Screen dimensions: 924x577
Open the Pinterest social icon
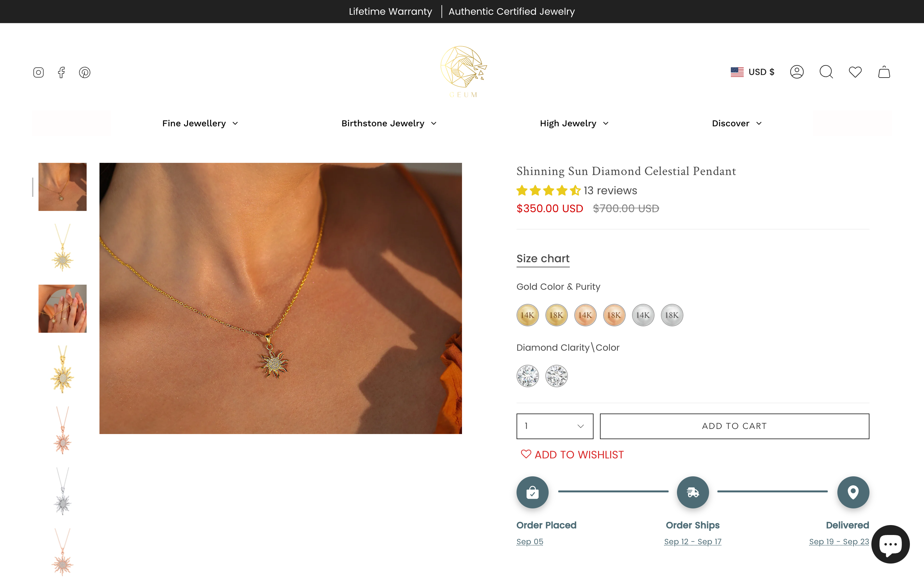click(x=85, y=72)
